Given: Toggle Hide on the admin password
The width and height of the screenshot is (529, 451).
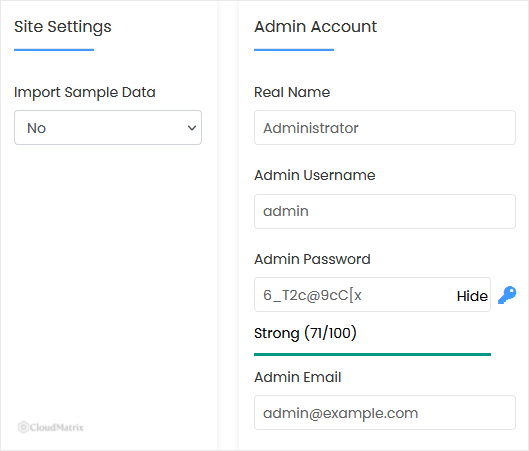Looking at the screenshot, I should pyautogui.click(x=472, y=296).
